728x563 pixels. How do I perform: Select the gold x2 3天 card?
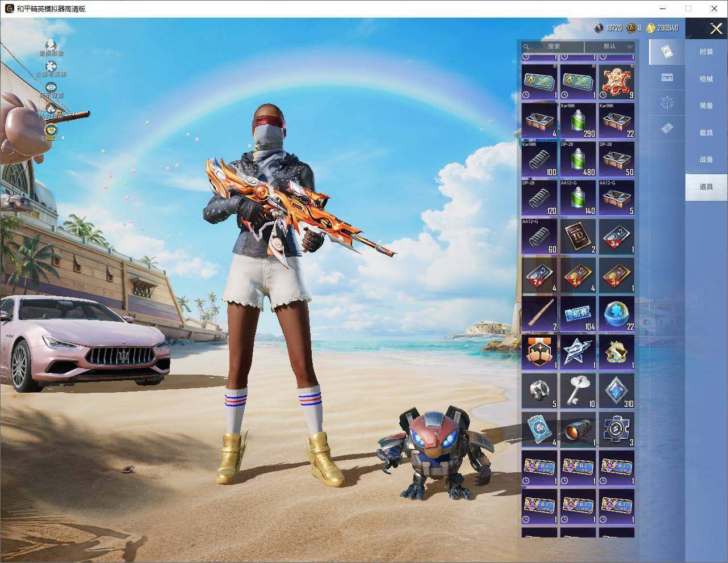[617, 275]
